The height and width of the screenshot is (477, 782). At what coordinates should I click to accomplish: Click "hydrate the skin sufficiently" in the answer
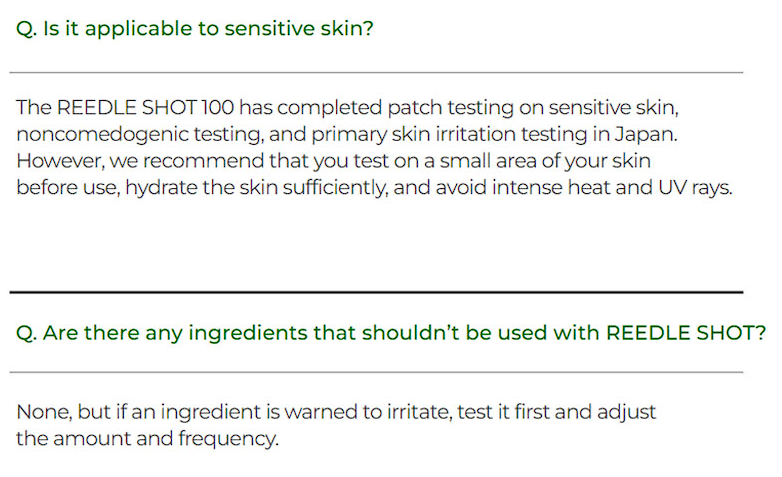pos(269,188)
